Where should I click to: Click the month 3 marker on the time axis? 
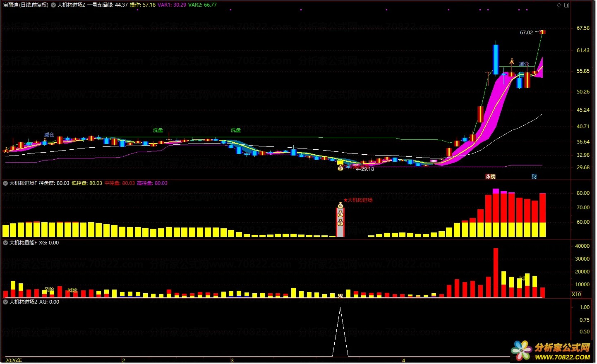click(x=232, y=360)
